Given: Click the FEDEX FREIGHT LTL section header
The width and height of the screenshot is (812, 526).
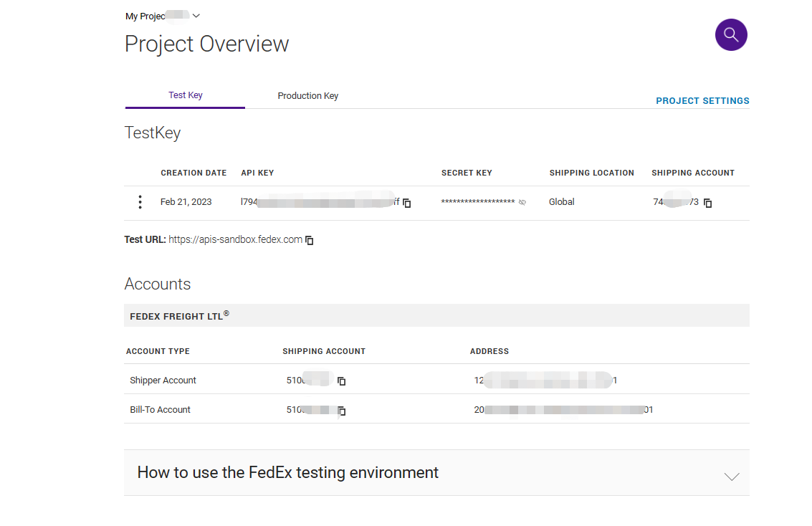Looking at the screenshot, I should pos(436,316).
